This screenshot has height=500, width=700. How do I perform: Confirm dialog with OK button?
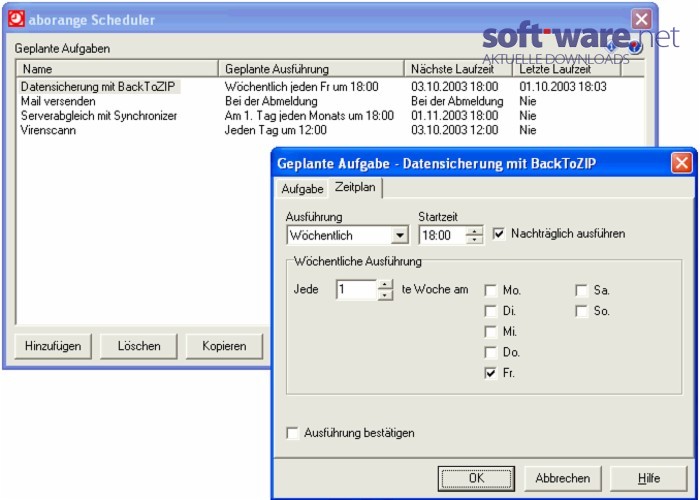click(476, 478)
